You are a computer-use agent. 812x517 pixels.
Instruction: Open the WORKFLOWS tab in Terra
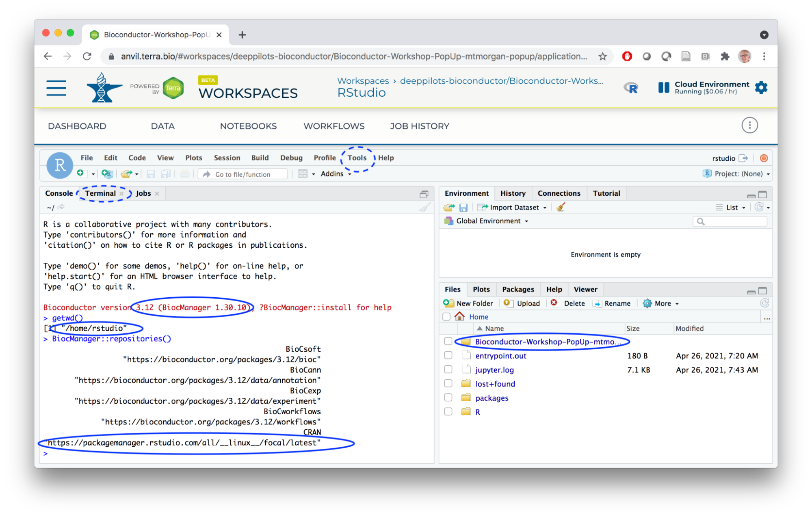(334, 126)
